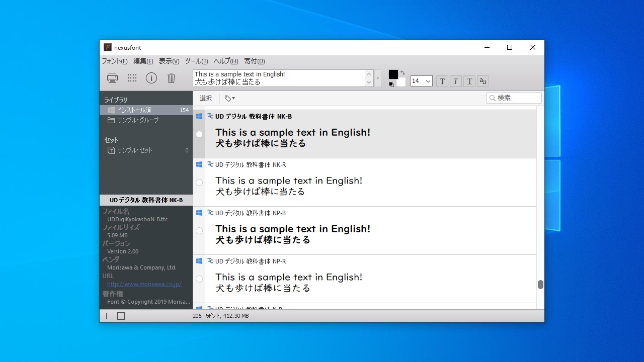Click Windows icon on NP-R font row
The width and height of the screenshot is (644, 362).
[x=199, y=261]
